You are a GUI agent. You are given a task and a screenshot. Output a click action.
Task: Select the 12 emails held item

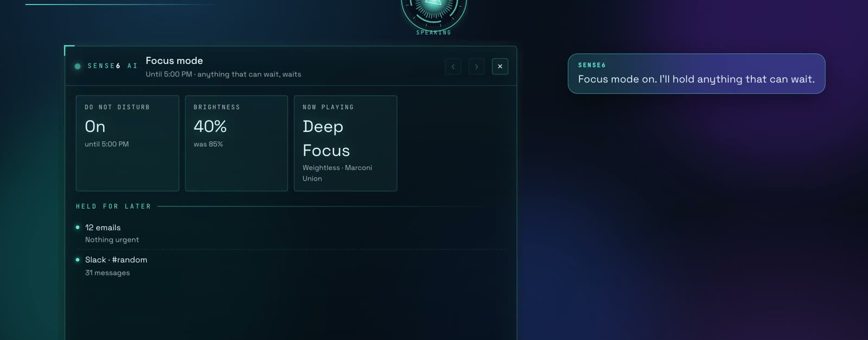tap(291, 233)
